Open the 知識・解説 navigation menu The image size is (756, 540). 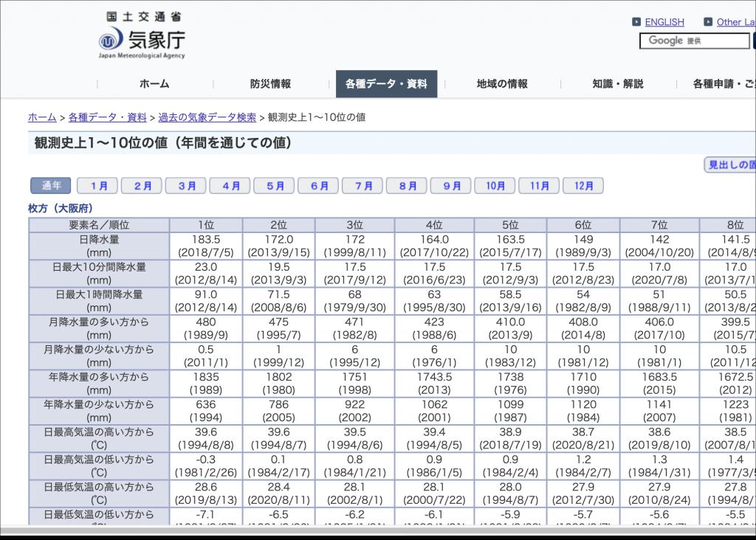coord(618,84)
